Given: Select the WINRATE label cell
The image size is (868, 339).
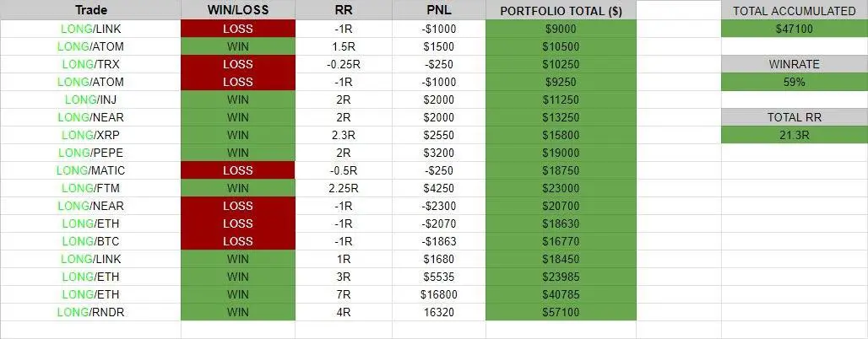Looking at the screenshot, I should click(795, 64).
